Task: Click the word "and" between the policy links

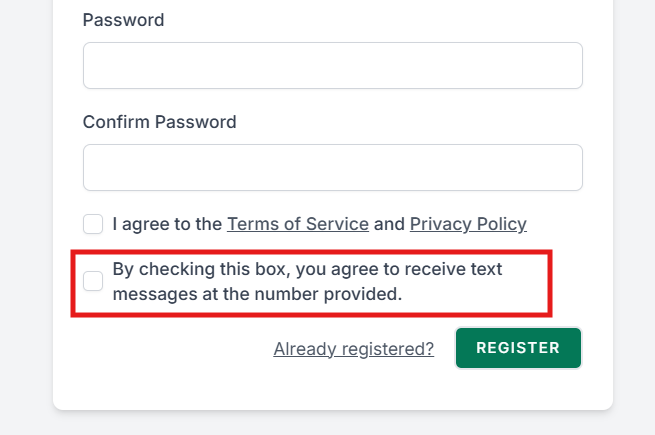Action: pos(389,224)
